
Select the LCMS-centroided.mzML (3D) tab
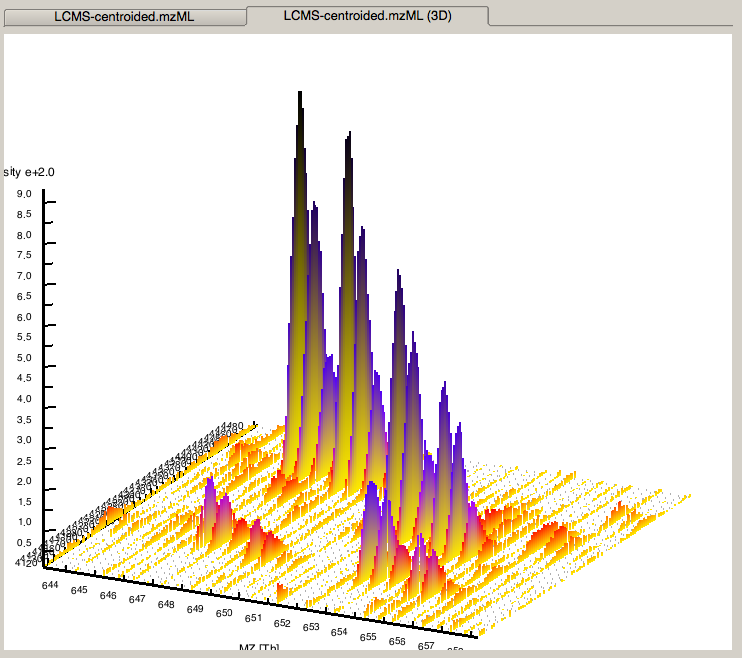368,16
